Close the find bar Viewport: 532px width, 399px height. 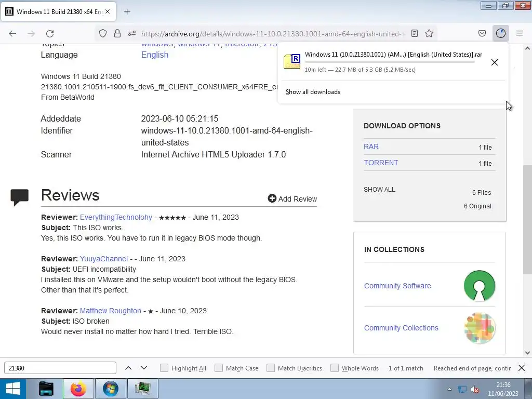[x=522, y=368]
